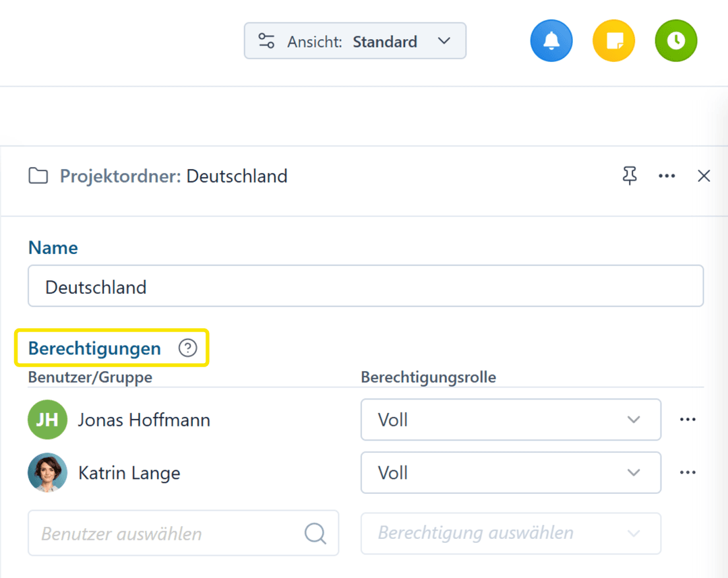Click the folder icon beside Projektordner
Image resolution: width=728 pixels, height=578 pixels.
[x=38, y=176]
